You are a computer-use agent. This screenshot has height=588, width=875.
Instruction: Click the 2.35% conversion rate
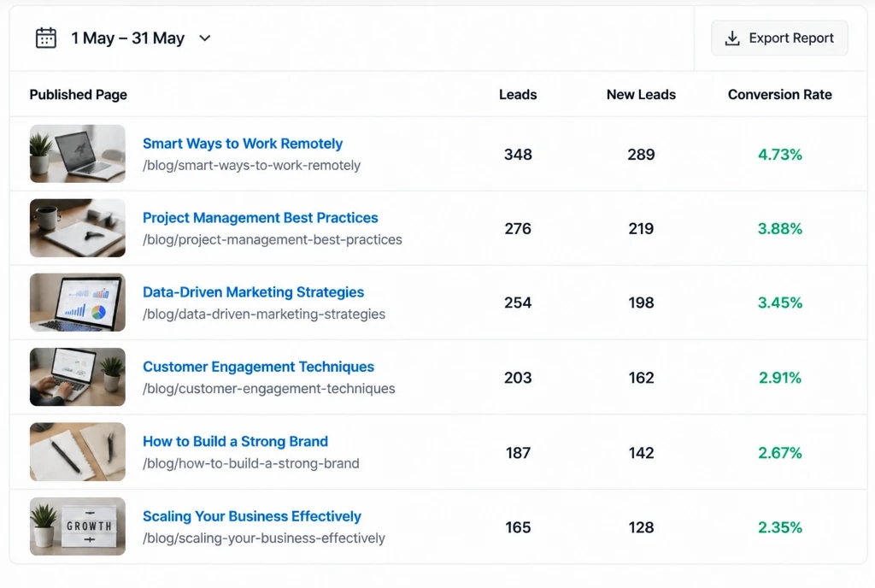tap(779, 528)
